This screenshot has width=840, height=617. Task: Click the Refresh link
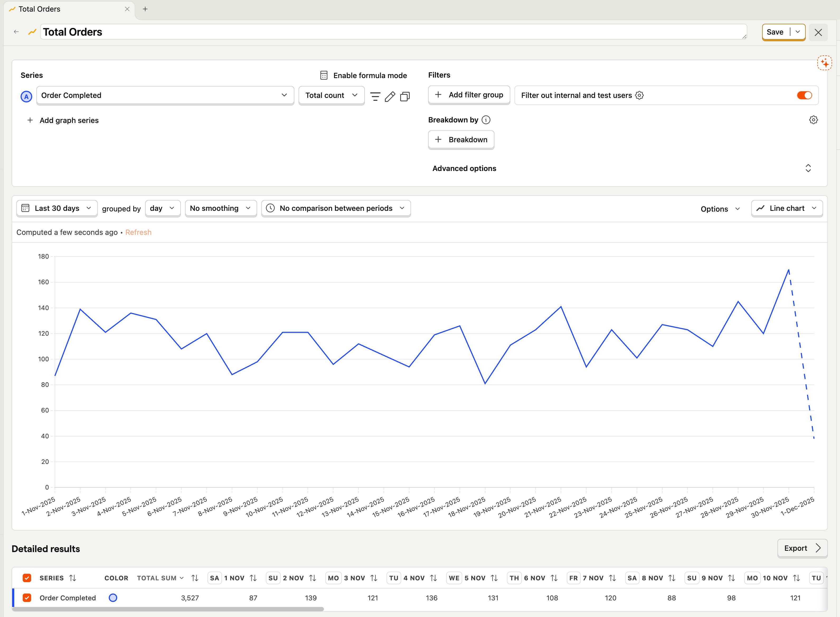point(138,232)
